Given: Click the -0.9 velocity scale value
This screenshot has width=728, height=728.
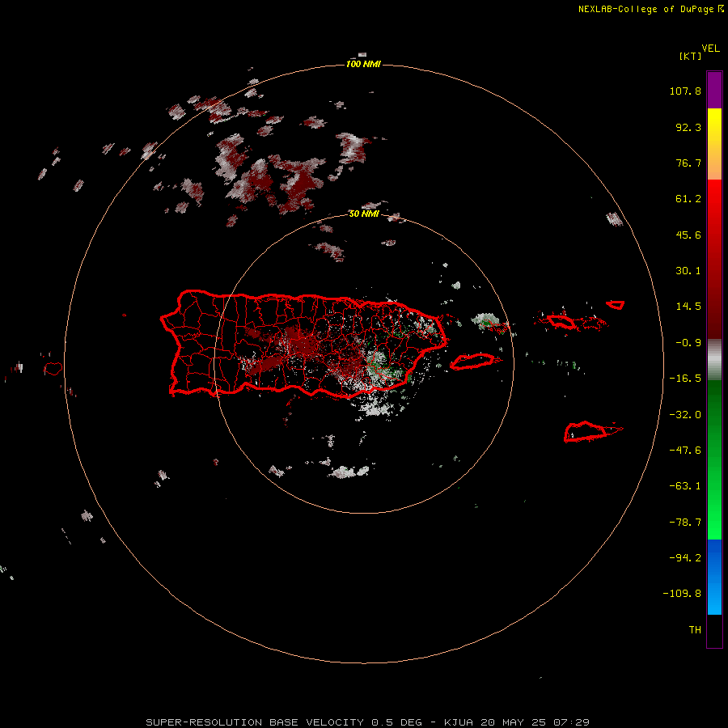Looking at the screenshot, I should coord(688,343).
